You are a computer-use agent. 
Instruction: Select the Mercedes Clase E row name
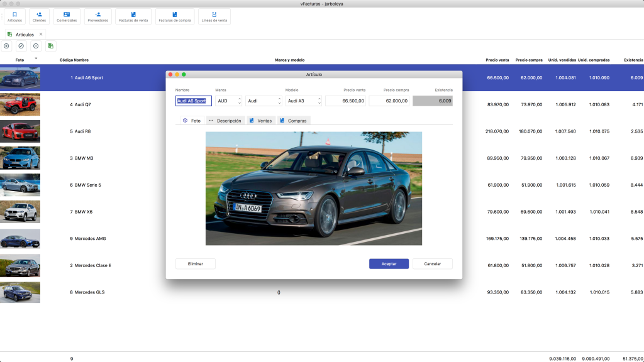click(93, 266)
